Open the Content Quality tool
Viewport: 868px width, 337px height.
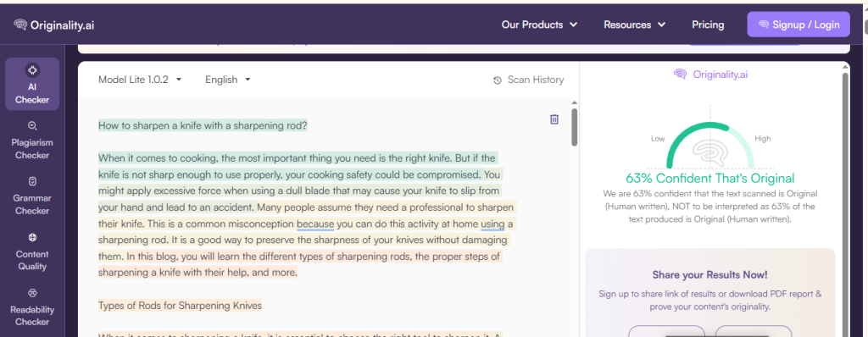coord(32,251)
